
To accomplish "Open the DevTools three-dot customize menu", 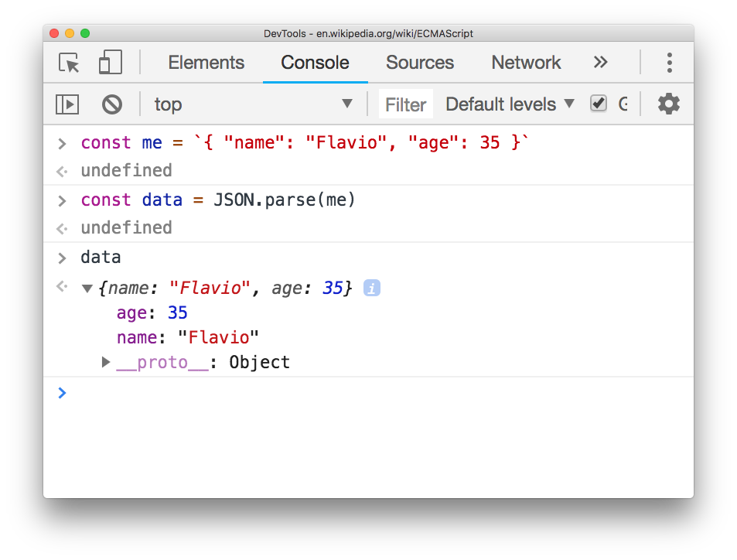I will [669, 63].
